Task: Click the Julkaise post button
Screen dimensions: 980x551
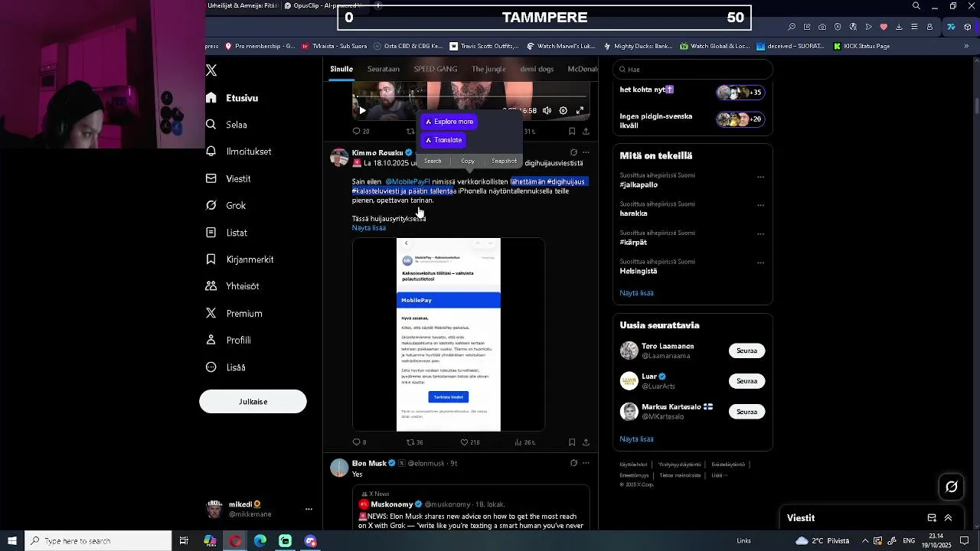Action: [x=253, y=401]
